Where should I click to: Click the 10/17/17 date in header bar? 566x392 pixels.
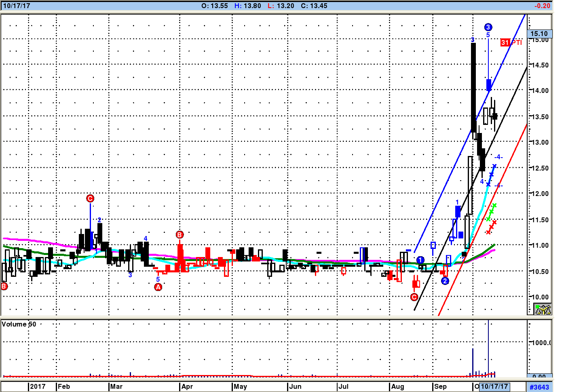tap(17, 6)
